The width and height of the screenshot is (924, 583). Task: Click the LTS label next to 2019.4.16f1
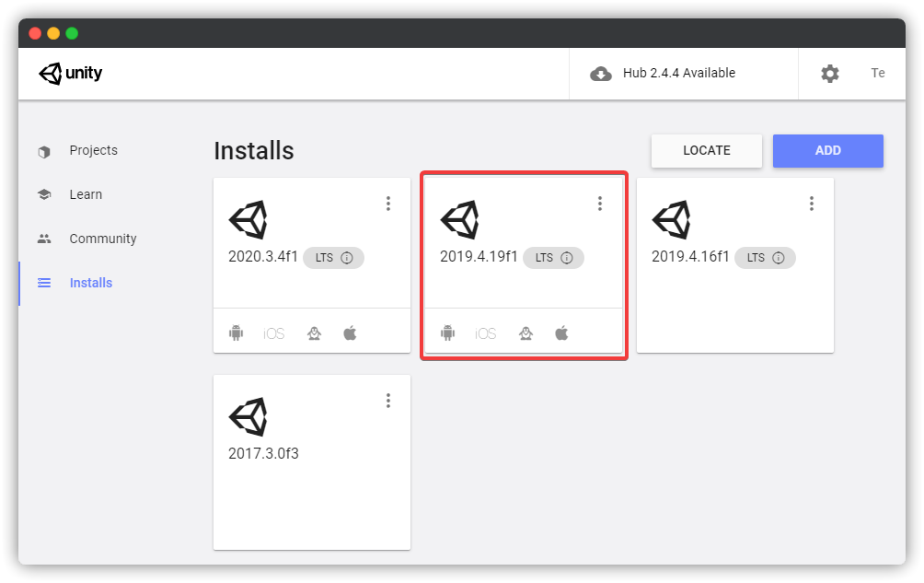(756, 258)
